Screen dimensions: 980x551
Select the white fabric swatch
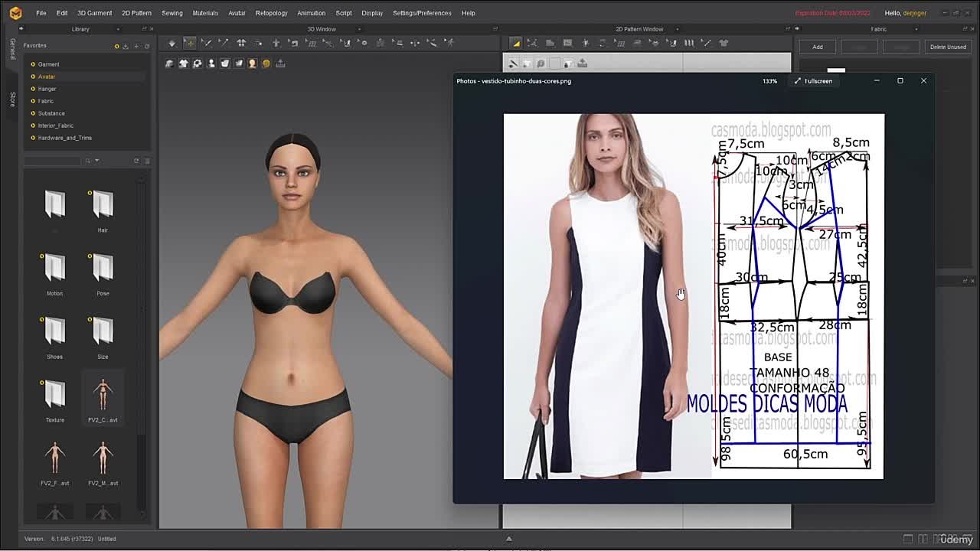pos(836,71)
